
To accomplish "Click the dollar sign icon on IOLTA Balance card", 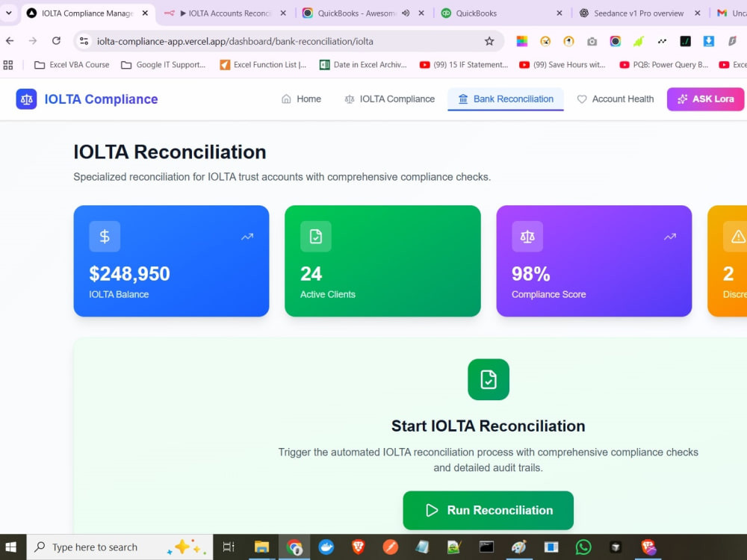I will 105,236.
